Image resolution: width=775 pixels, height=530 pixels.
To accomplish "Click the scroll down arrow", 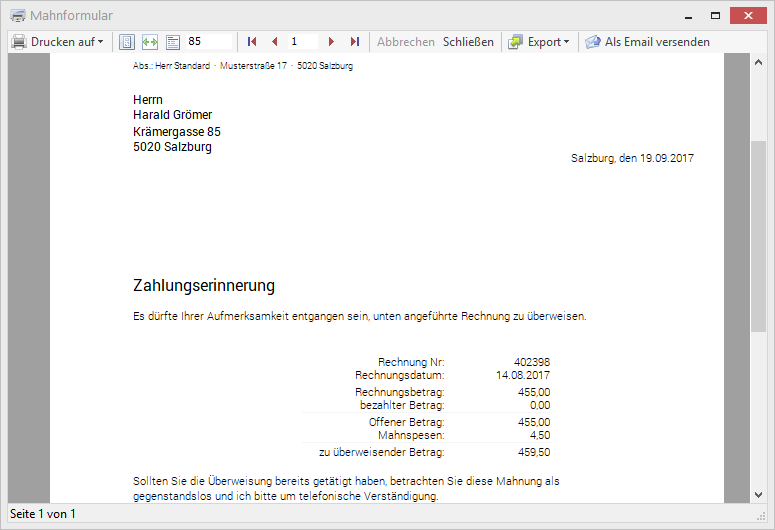I will [x=758, y=494].
